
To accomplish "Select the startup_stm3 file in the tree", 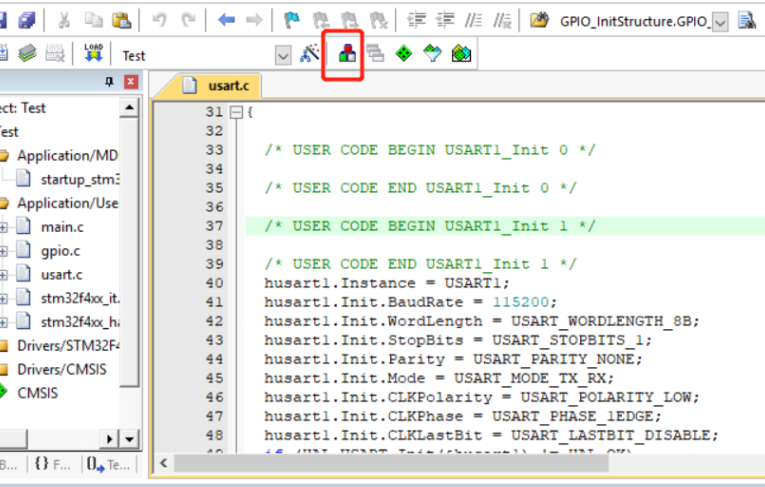I will click(80, 180).
